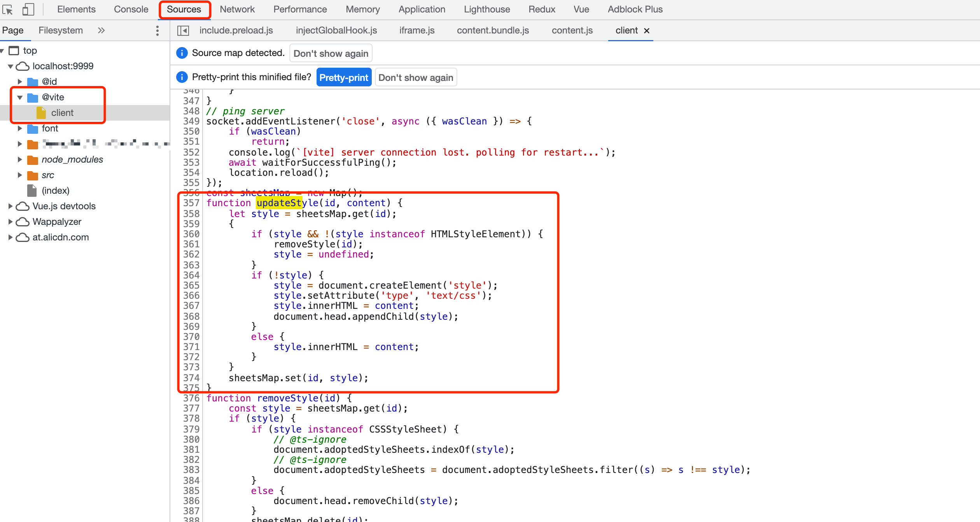Collapse the @vite folder
The image size is (980, 522).
20,97
